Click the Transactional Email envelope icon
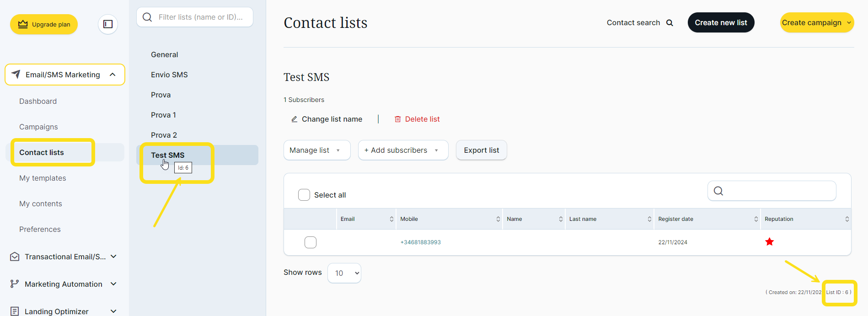The width and height of the screenshot is (868, 316). coord(15,257)
